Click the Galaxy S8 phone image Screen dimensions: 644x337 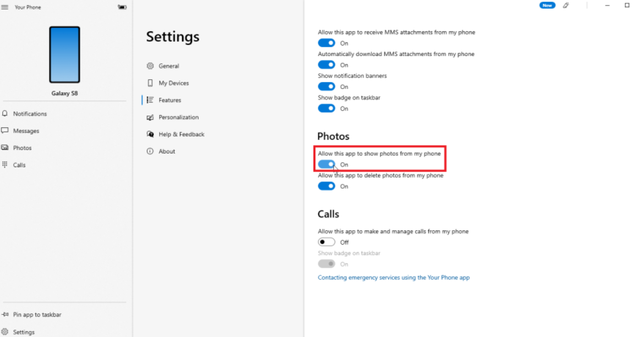click(x=64, y=55)
